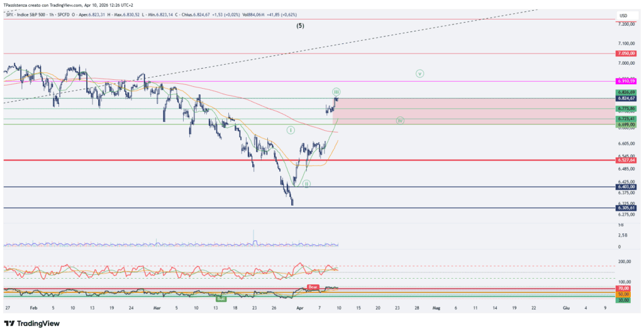This screenshot has width=644, height=334.
Task: Select the 6.527,64 red support level label
Action: pos(627,160)
